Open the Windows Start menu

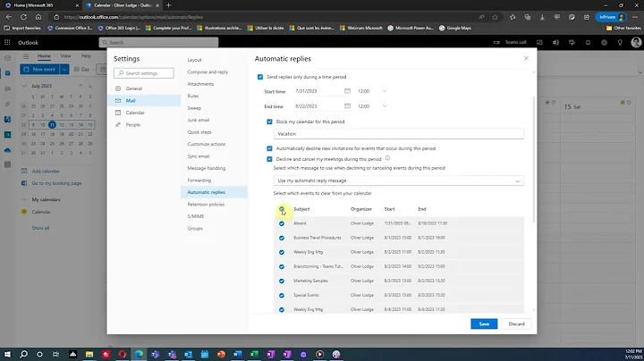[7, 354]
